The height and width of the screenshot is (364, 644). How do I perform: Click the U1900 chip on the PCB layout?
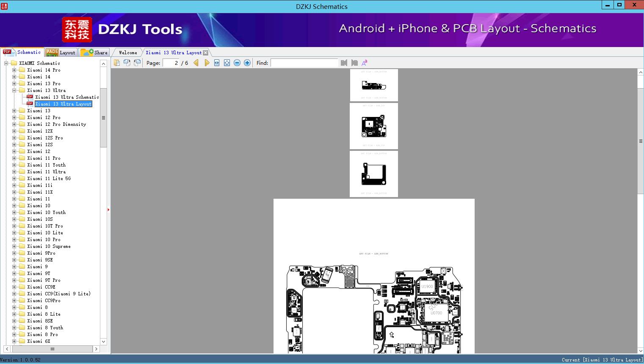[x=427, y=287]
